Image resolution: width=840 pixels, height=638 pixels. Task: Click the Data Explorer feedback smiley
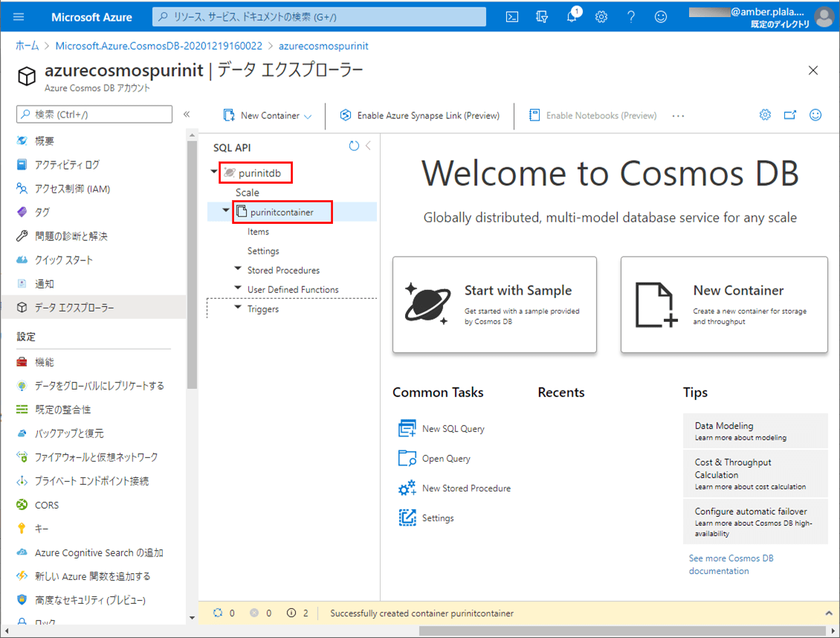[815, 115]
